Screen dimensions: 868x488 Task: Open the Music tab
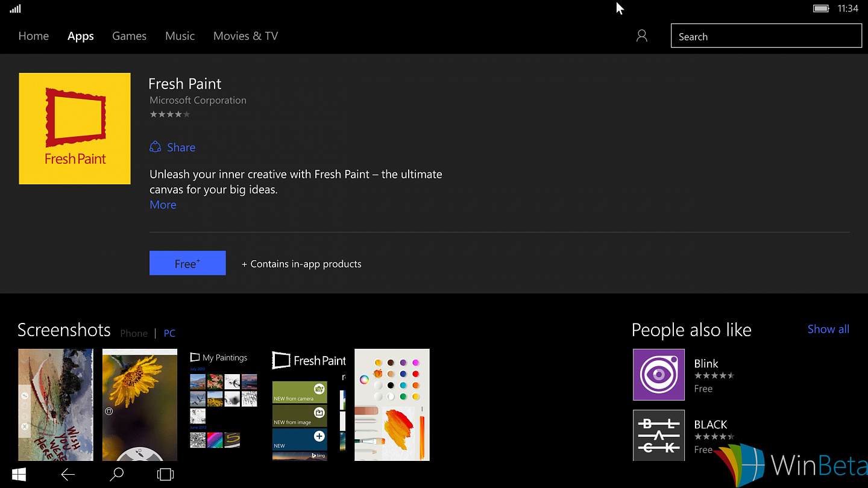click(180, 36)
